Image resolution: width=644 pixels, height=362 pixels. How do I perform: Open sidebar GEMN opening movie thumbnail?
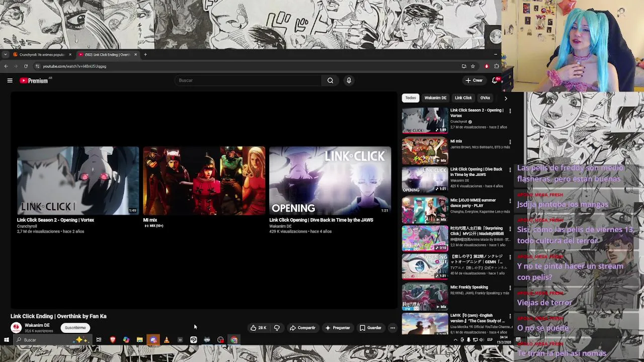[x=425, y=267]
